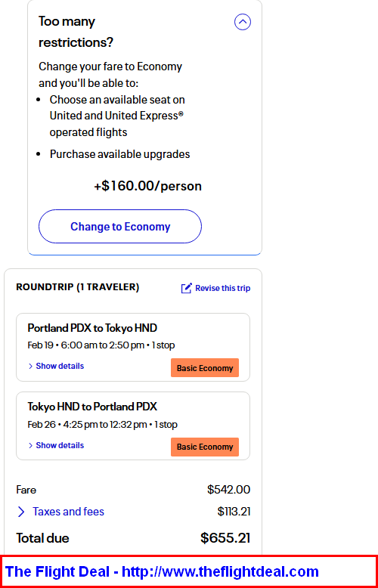Click the arrow icon before Taxes and fees

[x=21, y=512]
